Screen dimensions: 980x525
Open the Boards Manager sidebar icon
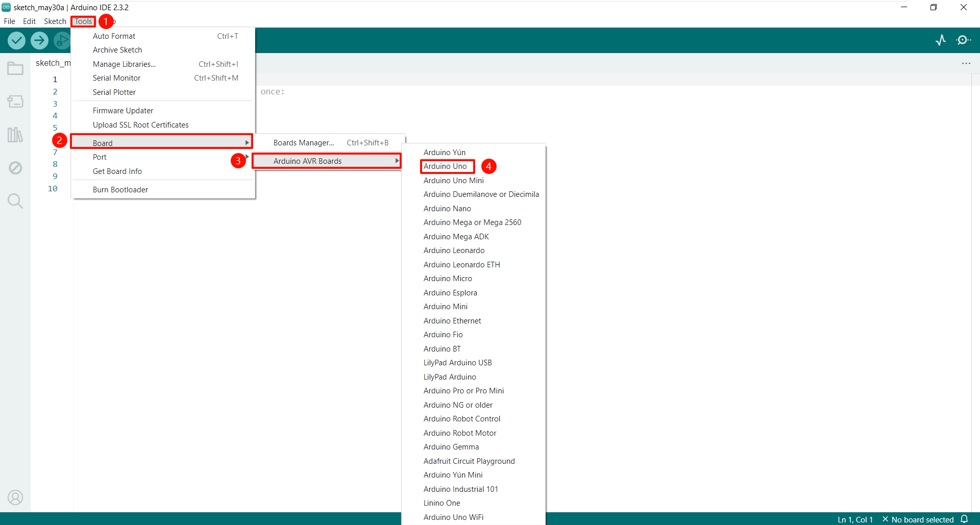click(15, 102)
